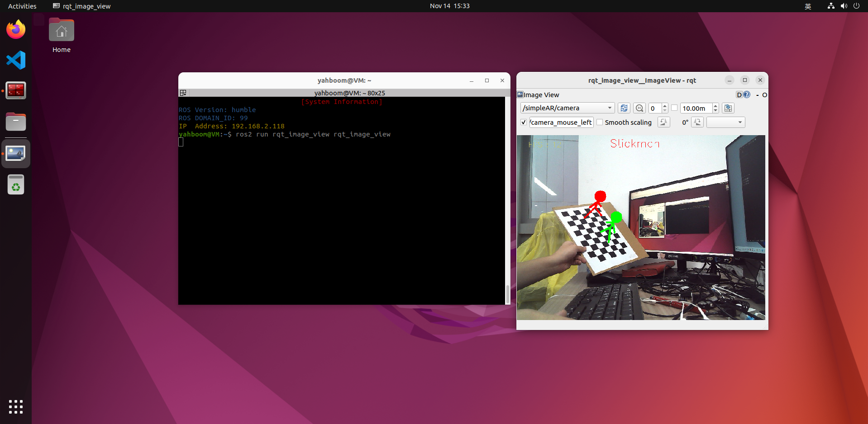Open the rqt help question-mark icon

tap(747, 94)
